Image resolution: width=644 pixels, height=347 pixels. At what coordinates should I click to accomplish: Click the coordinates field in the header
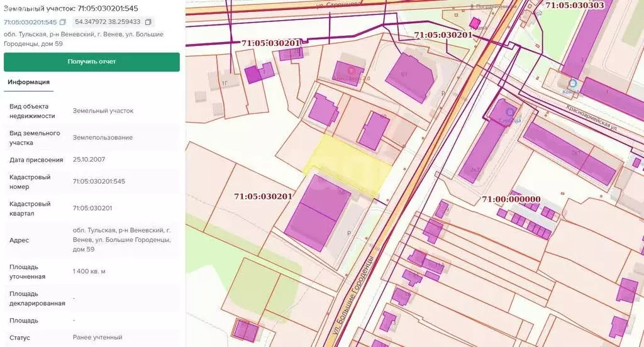pos(108,23)
